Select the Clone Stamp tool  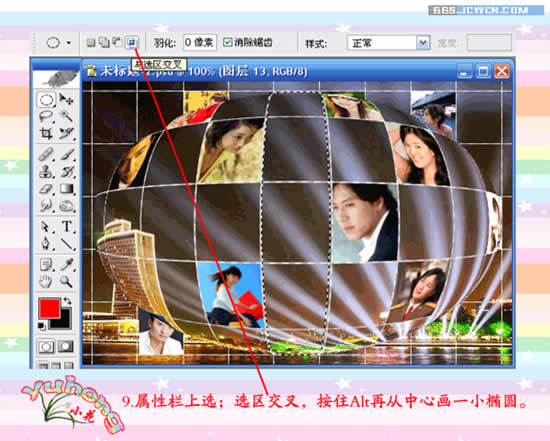tap(46, 172)
